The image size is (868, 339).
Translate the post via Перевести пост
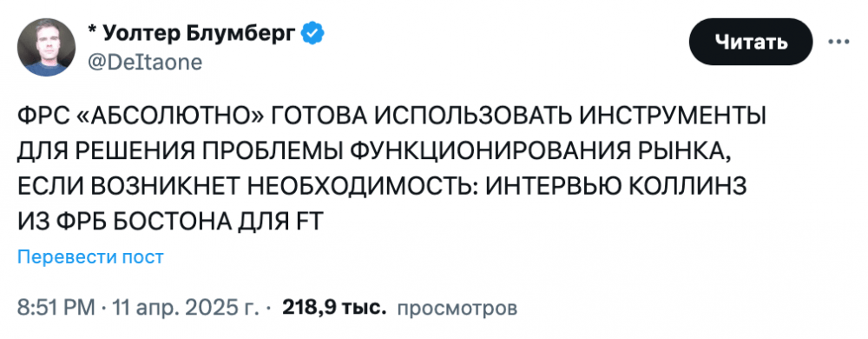91,257
